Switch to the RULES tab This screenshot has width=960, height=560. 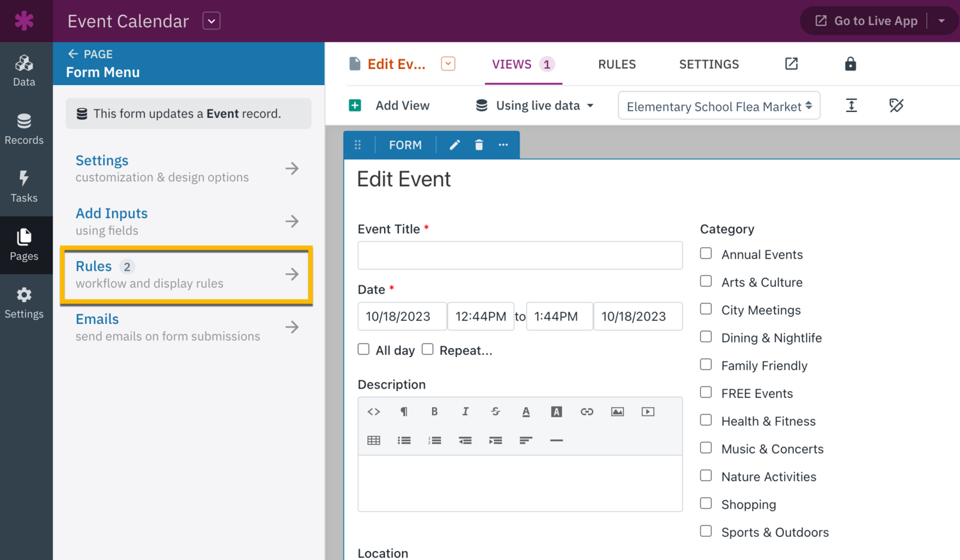(x=616, y=64)
